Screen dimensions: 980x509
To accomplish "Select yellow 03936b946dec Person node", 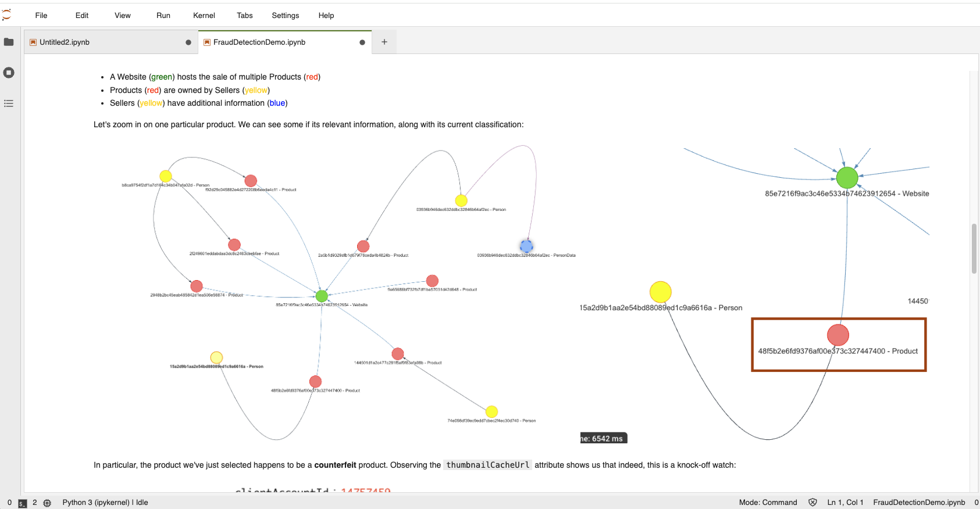I will [461, 200].
